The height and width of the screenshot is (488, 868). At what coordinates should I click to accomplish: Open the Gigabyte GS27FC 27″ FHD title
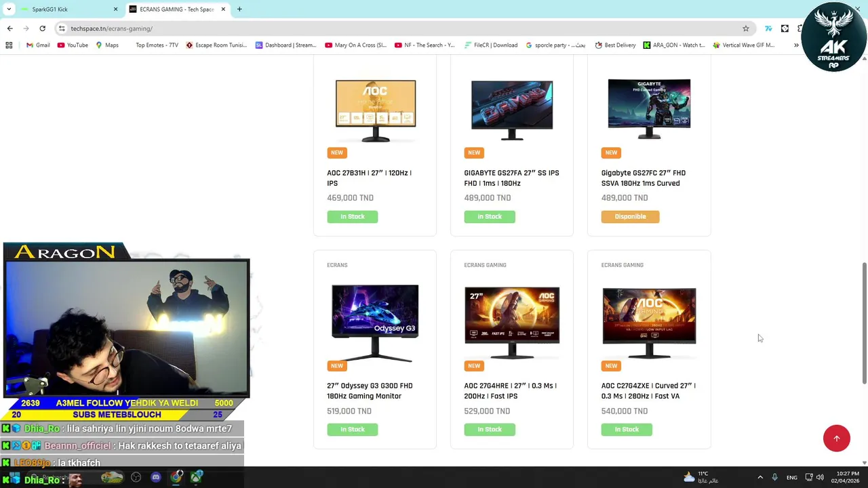644,178
